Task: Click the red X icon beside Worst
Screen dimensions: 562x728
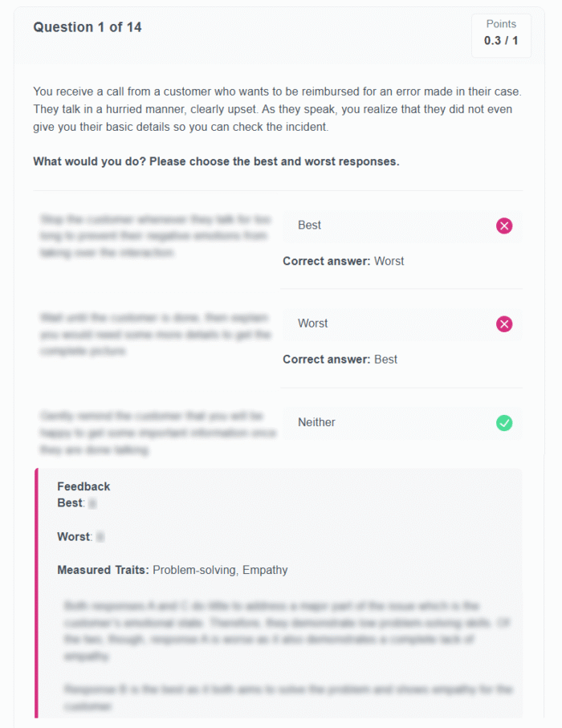Action: click(504, 323)
